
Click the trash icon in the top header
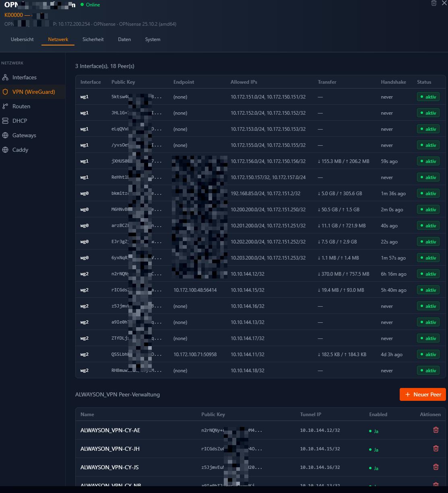(434, 3)
